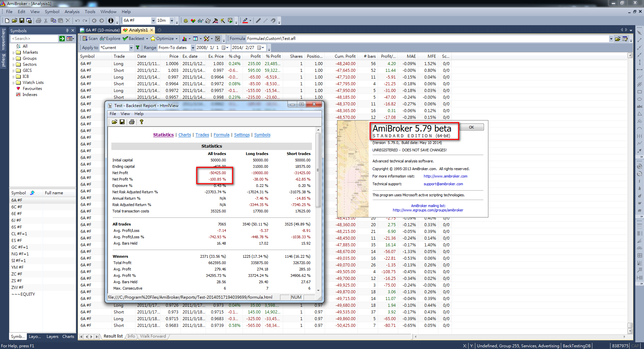Select the ~~~EQUITY symbol in the list
644x349 pixels.
pyautogui.click(x=23, y=294)
